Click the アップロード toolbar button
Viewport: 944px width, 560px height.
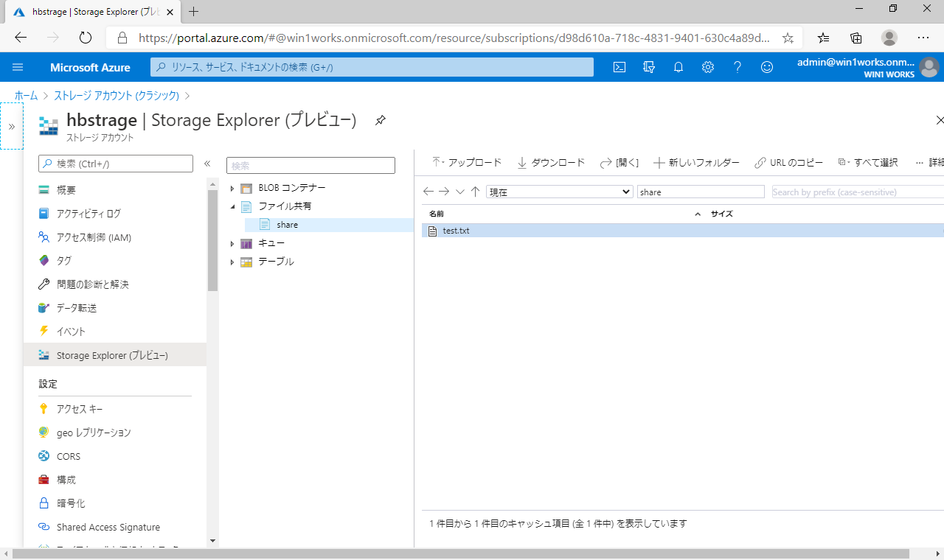click(x=466, y=163)
